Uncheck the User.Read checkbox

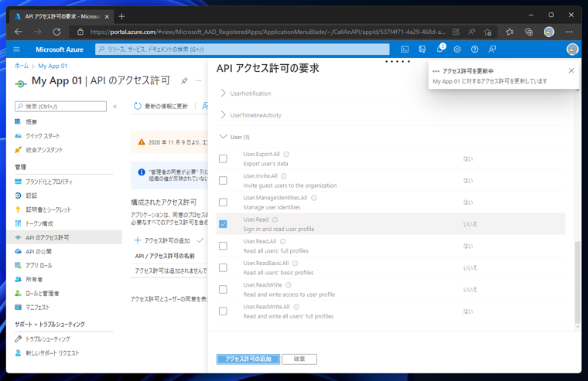[x=223, y=224]
